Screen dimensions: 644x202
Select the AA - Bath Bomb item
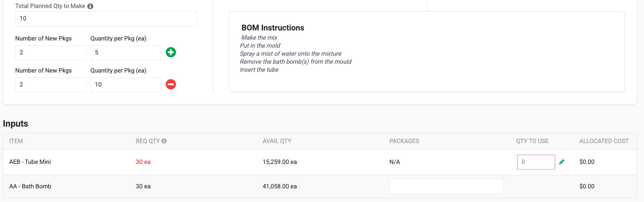[30, 186]
